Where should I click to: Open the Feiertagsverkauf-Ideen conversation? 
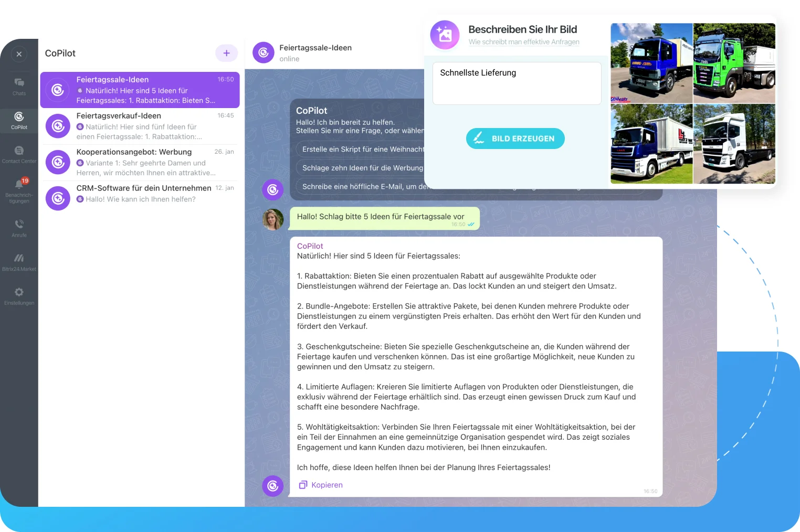140,126
